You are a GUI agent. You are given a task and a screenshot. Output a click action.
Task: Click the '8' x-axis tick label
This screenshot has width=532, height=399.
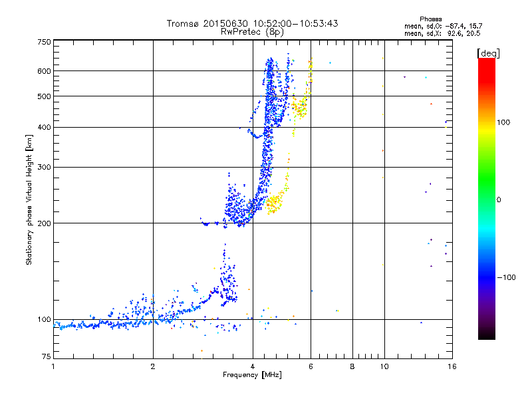coord(352,366)
